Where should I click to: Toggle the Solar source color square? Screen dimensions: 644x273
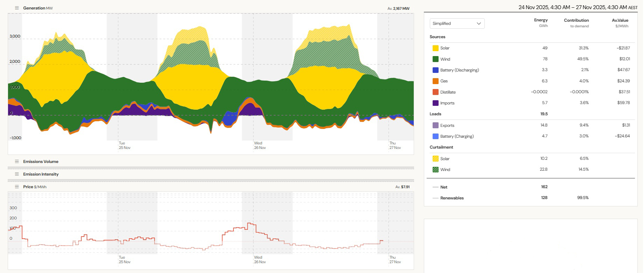click(x=435, y=48)
